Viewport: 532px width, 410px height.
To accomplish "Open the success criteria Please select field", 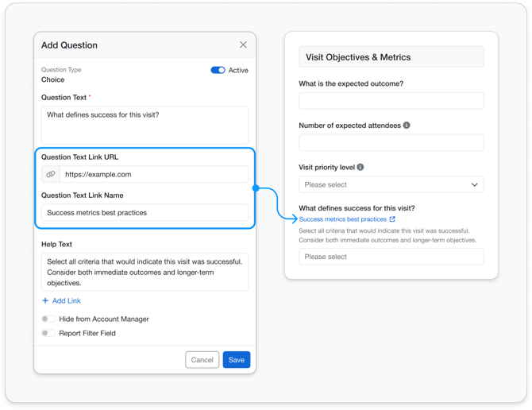I will [391, 257].
